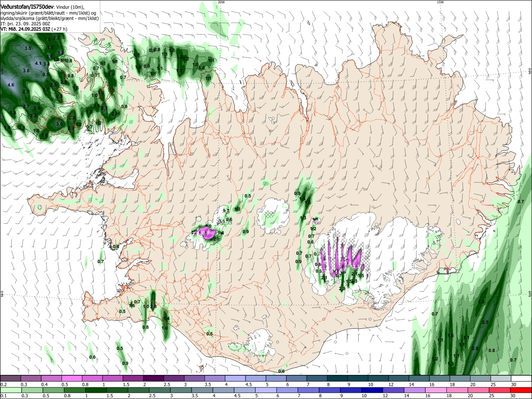The width and height of the screenshot is (532, 399).
Task: Click the light gray 25 snow scale swatch
Action: click(x=501, y=379)
